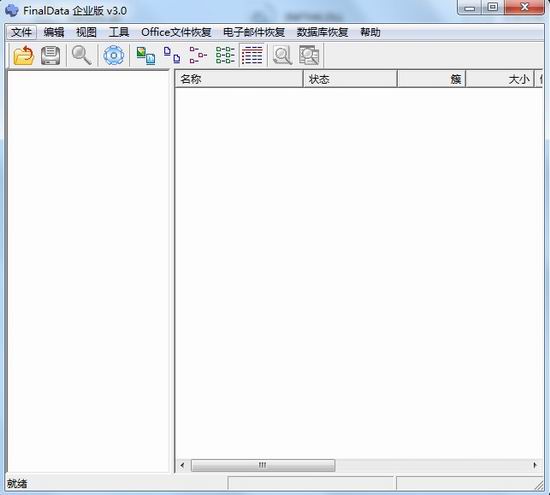Image resolution: width=550 pixels, height=495 pixels.
Task: Open the 电子邮件恢复 menu
Action: tap(254, 32)
